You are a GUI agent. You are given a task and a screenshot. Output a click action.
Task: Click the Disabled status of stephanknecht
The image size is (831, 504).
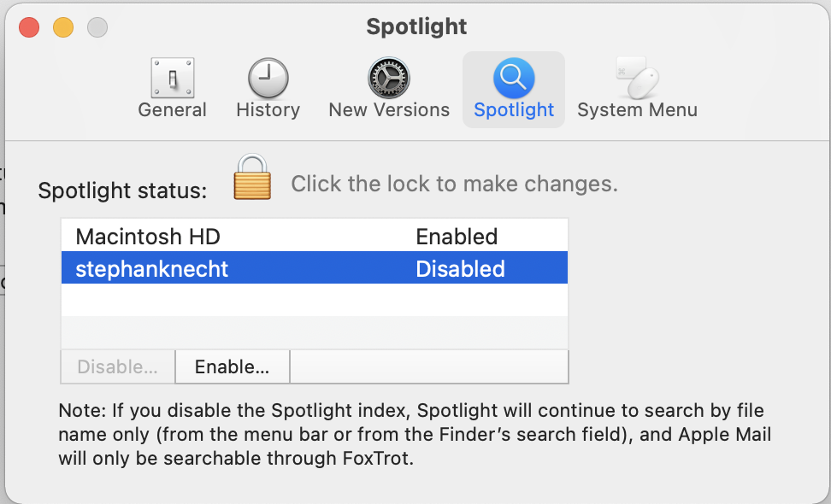click(x=460, y=269)
